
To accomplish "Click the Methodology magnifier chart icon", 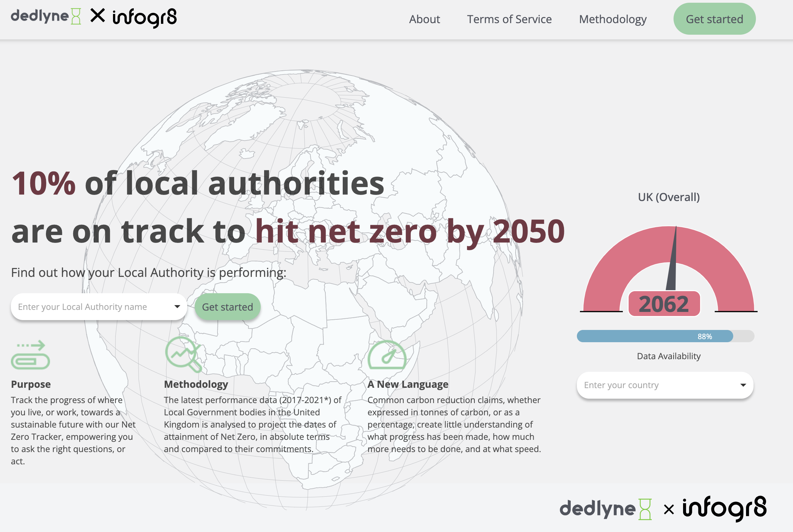I will tap(183, 354).
